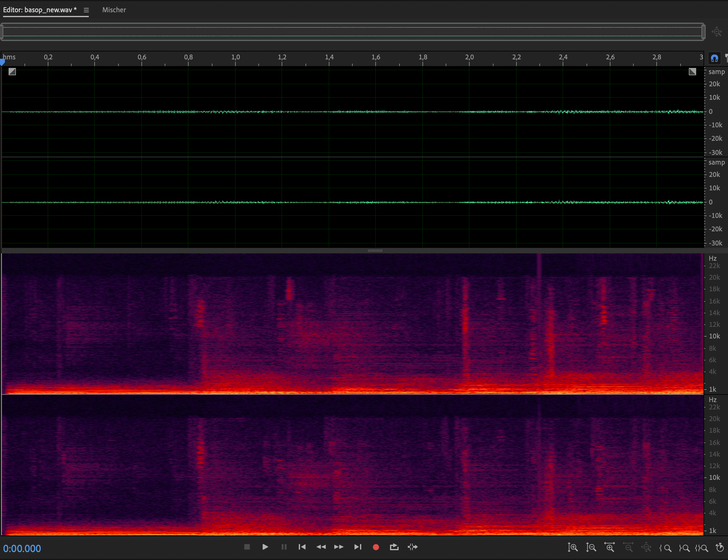Image resolution: width=728 pixels, height=560 pixels.
Task: Click the divider between waveform and spectrogram
Action: click(375, 251)
